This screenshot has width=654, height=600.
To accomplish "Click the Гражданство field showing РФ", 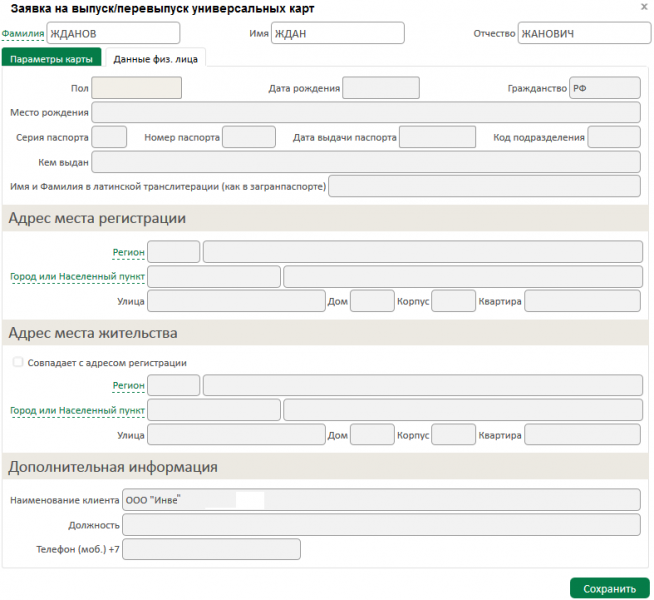I will click(605, 88).
